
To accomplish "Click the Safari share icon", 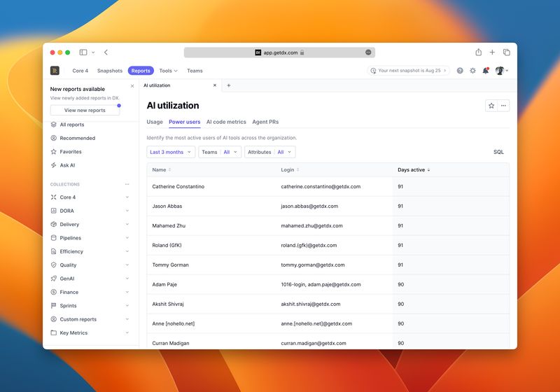I will coord(478,52).
